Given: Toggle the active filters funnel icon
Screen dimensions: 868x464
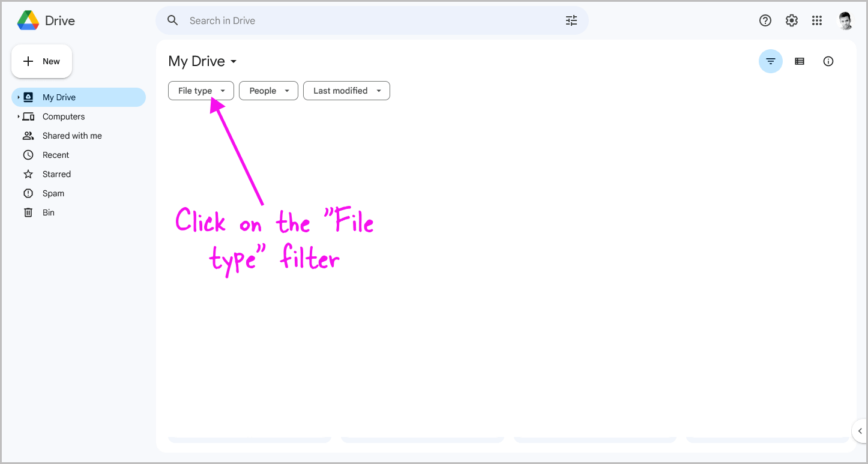Looking at the screenshot, I should tap(771, 61).
